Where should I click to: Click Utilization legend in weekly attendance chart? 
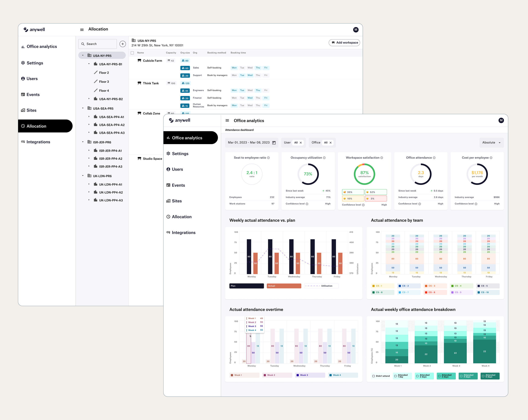(321, 286)
